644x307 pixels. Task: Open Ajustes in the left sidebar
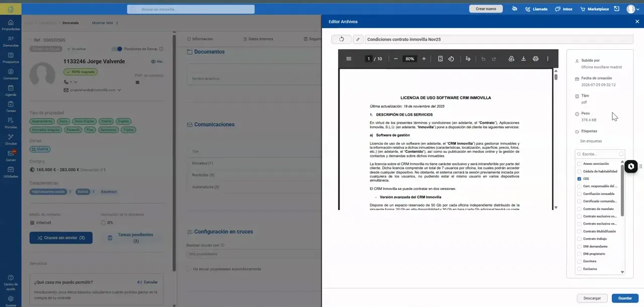pos(11,301)
